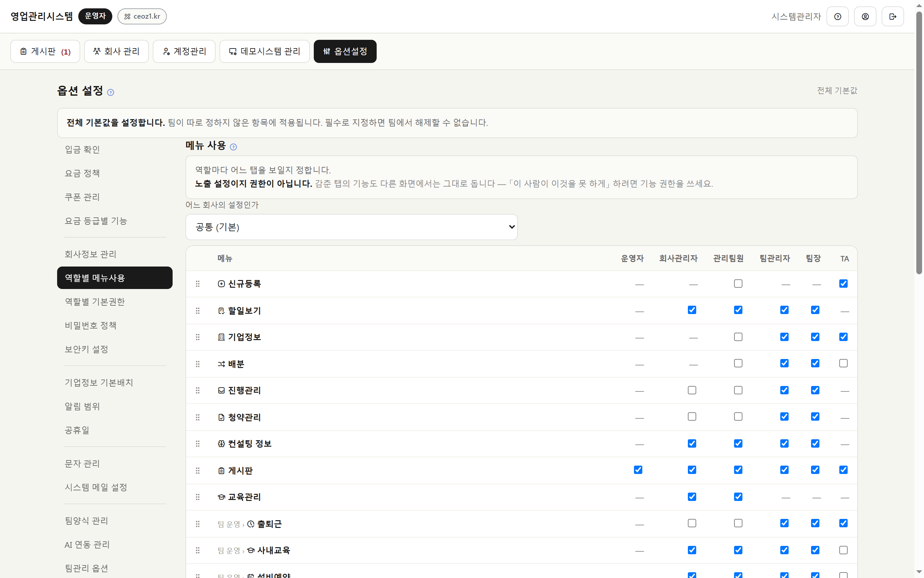Click the 운영자 role badge
The image size is (924, 578).
[x=95, y=16]
